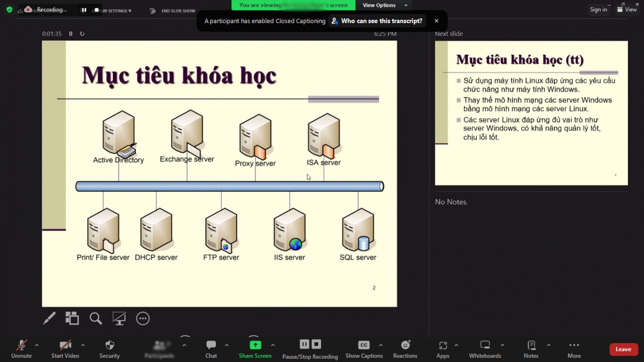The image size is (644, 362).
Task: Start Video camera
Action: tap(65, 349)
